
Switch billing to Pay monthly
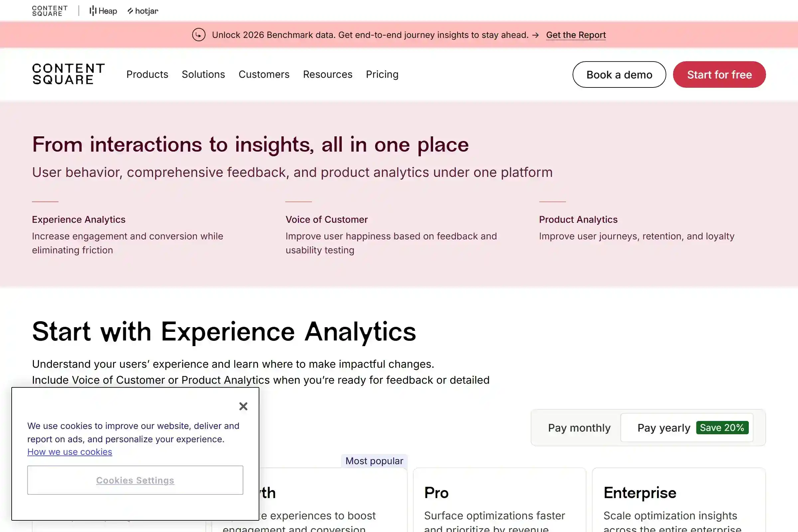click(579, 428)
